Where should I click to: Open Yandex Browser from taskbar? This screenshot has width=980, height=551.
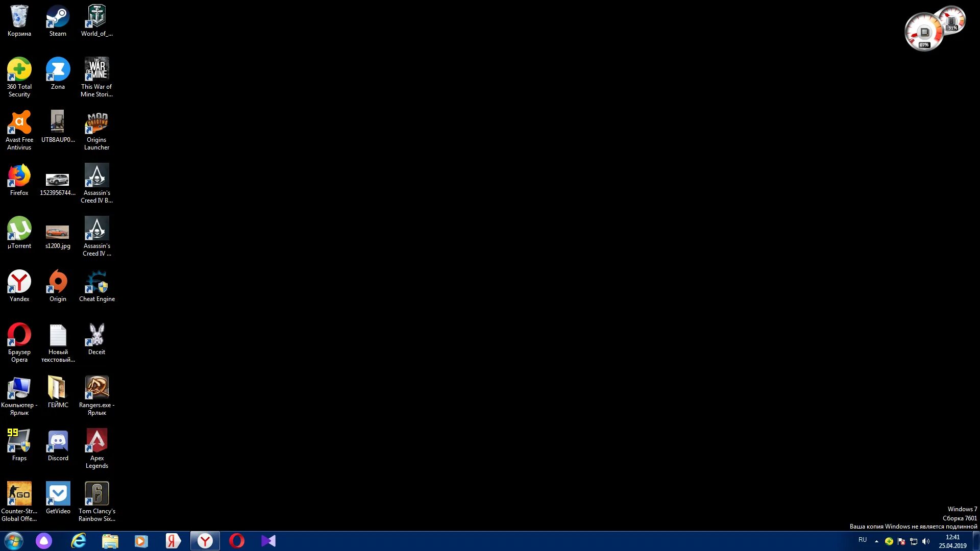(x=205, y=540)
